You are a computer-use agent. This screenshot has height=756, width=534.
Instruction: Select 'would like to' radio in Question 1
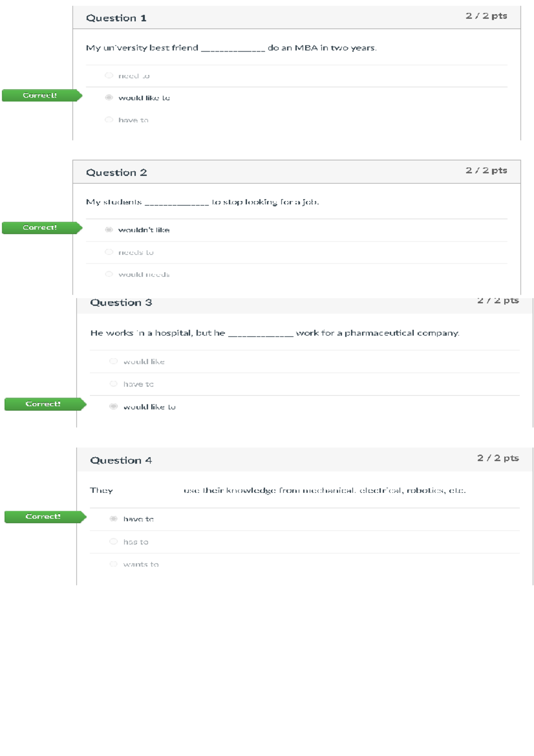coord(109,98)
